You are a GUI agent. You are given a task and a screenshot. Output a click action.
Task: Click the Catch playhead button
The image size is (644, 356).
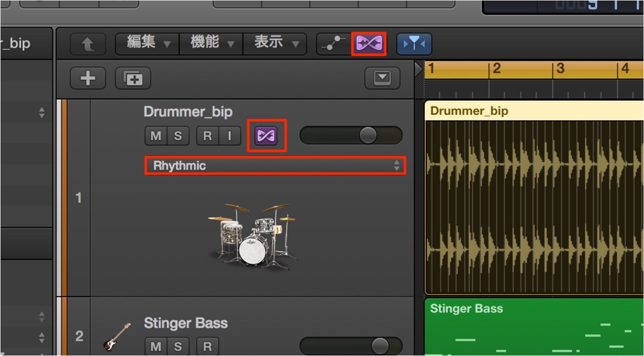(414, 44)
